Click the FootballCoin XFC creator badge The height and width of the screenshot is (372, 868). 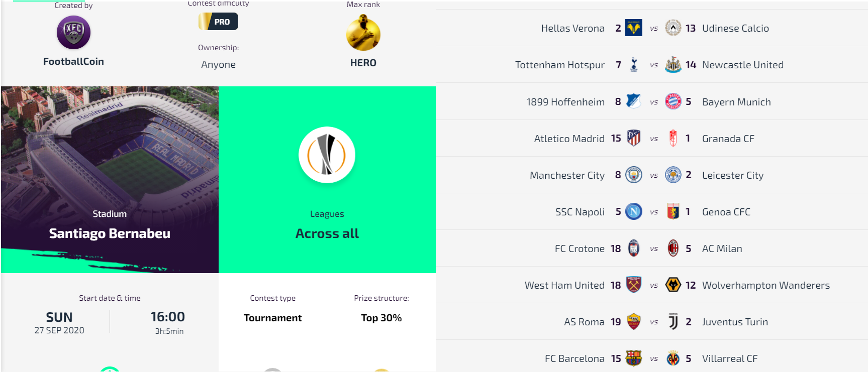tap(73, 32)
